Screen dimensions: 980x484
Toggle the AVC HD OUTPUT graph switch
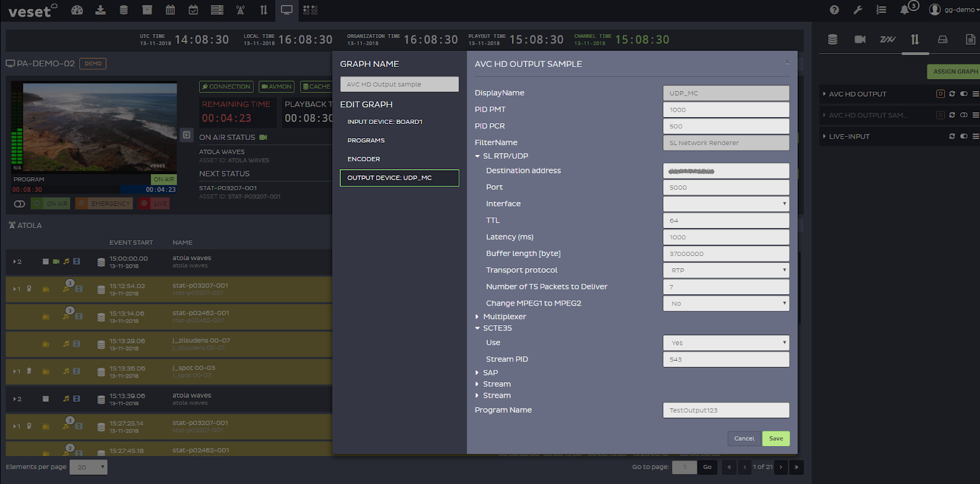(x=964, y=94)
